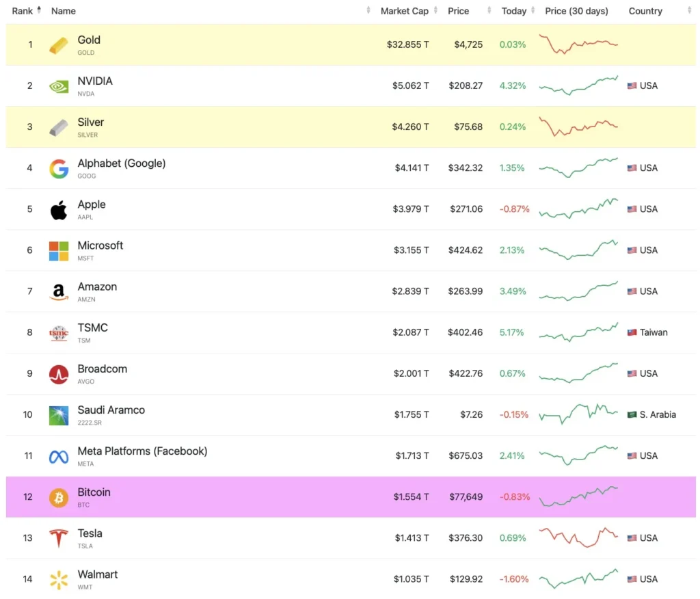Click the Taiwan flag in TSMC row
The height and width of the screenshot is (599, 700).
click(632, 332)
